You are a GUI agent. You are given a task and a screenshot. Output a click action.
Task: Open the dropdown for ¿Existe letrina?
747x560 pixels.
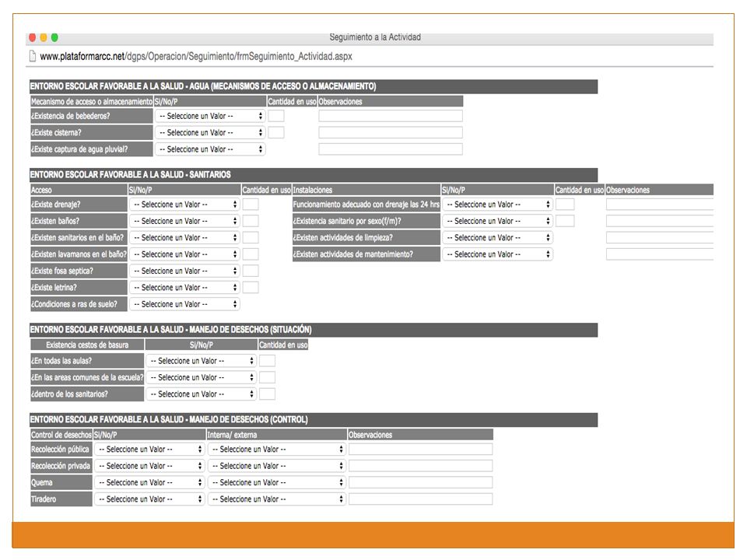[184, 288]
